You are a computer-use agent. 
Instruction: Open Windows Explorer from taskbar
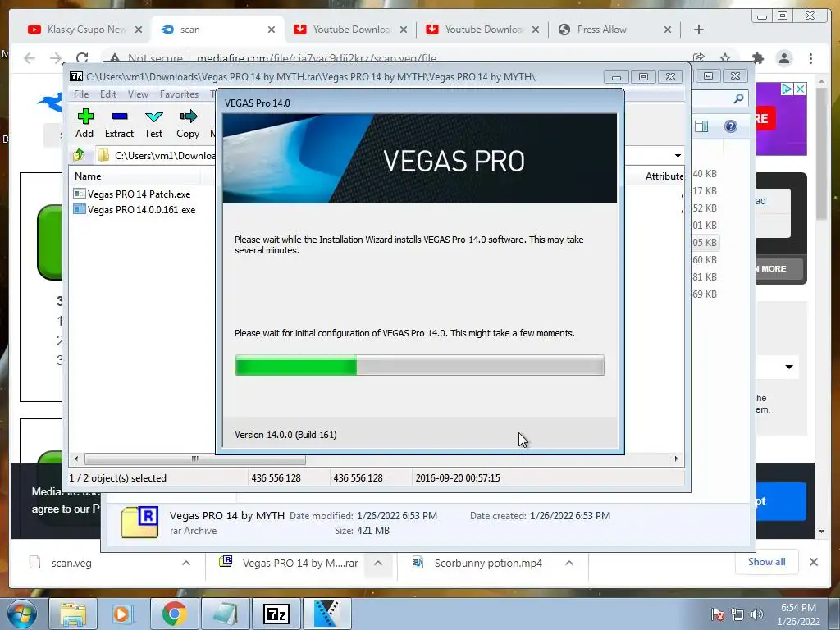point(73,614)
